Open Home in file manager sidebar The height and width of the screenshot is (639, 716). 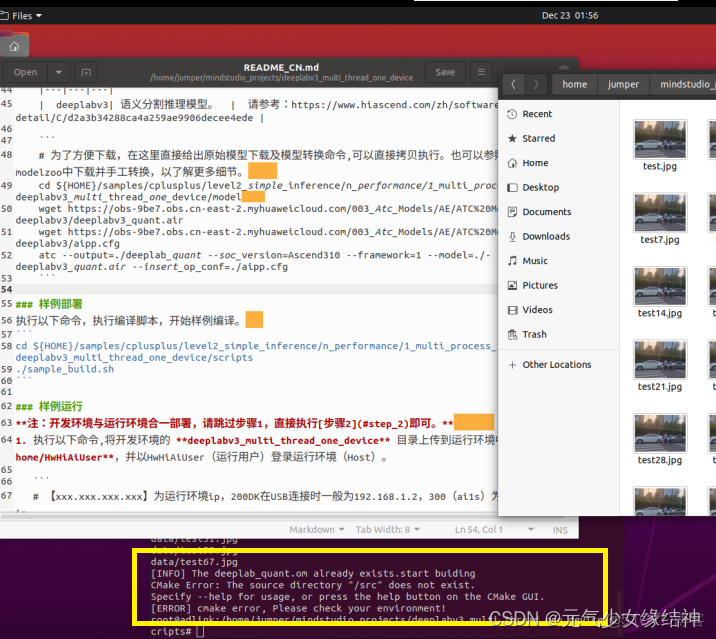pos(559,163)
